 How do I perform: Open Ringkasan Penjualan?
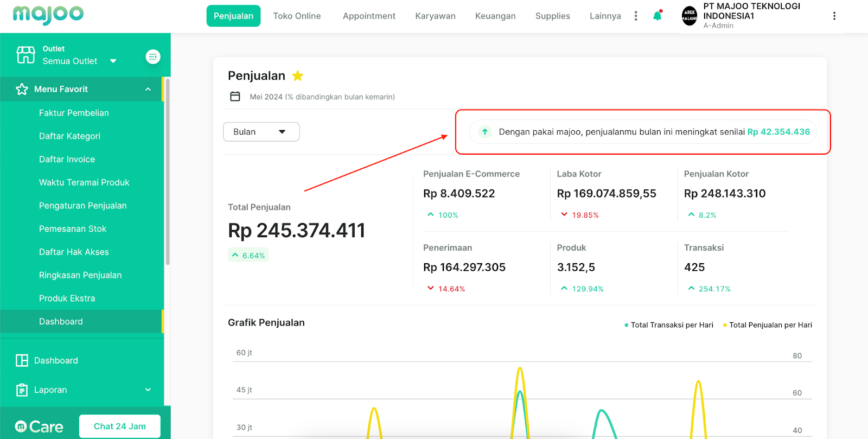coord(81,275)
